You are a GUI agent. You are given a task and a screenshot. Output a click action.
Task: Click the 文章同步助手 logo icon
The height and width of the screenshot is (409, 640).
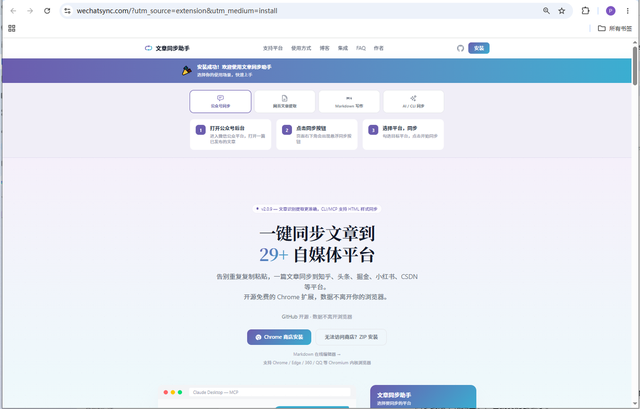click(x=148, y=48)
